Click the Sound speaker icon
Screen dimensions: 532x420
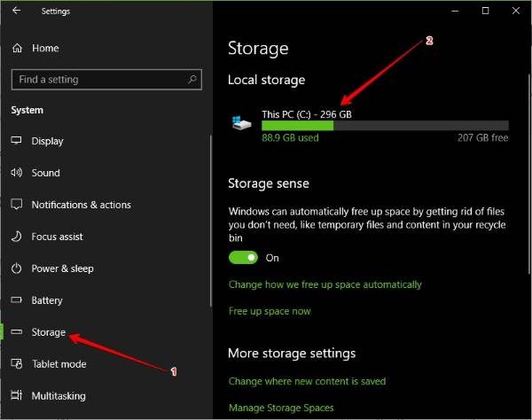point(17,173)
